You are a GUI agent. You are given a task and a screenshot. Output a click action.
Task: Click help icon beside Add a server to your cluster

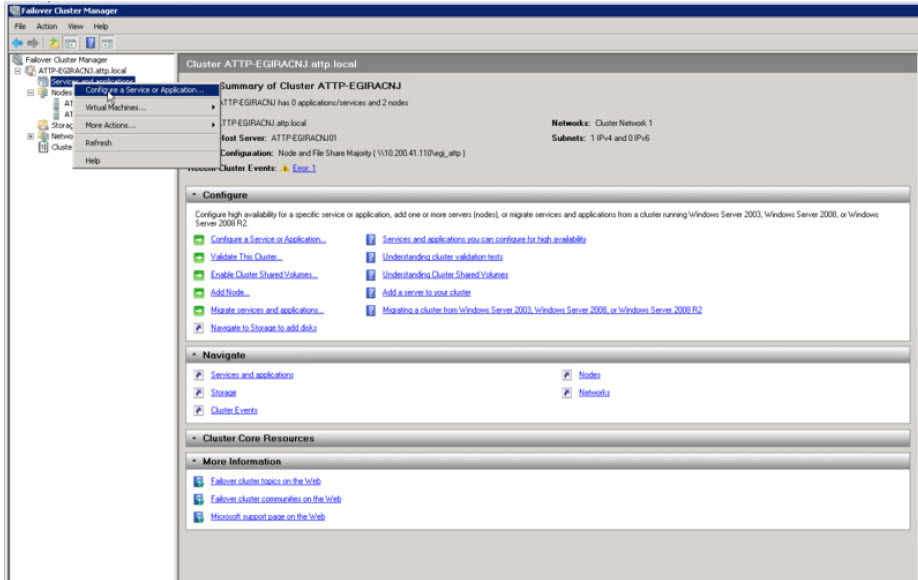point(371,293)
